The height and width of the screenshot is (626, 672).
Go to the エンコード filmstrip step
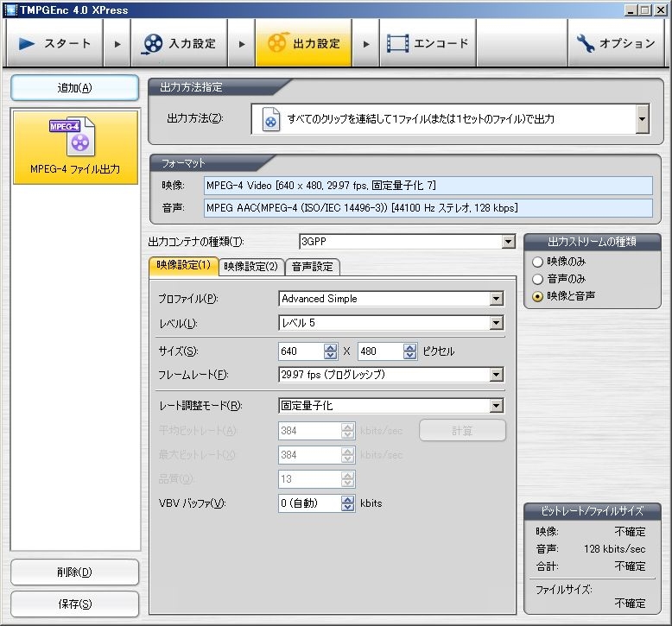[x=428, y=43]
